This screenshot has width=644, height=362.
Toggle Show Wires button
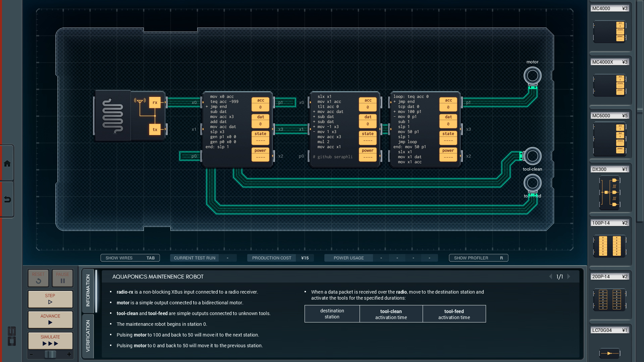[x=130, y=258]
